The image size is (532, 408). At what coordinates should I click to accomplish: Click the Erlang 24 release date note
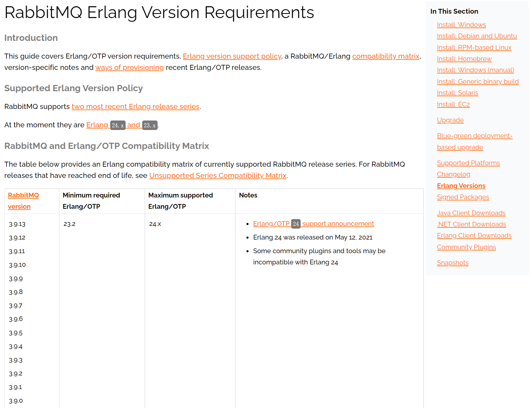313,237
